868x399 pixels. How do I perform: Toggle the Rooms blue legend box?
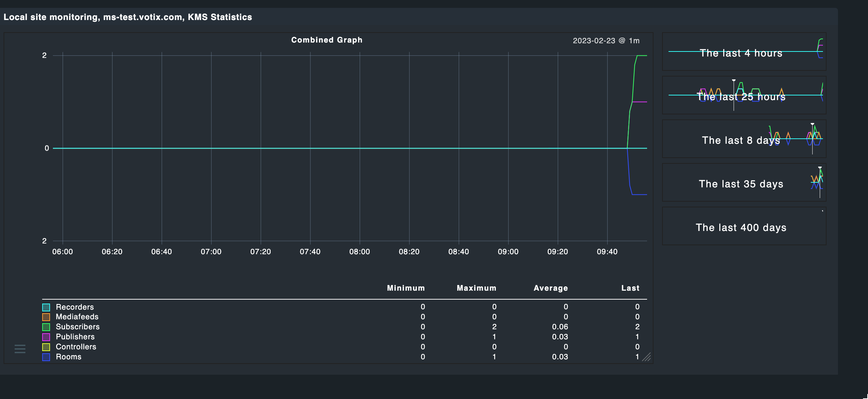tap(46, 357)
